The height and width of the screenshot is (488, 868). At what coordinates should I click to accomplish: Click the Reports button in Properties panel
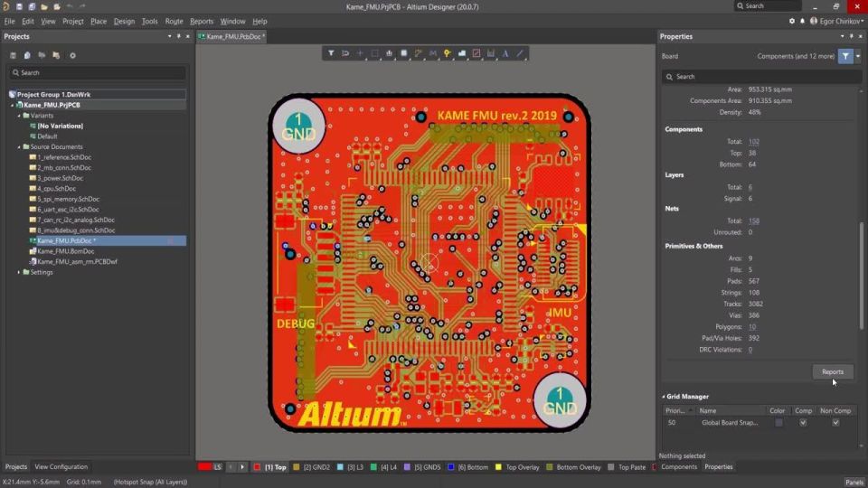[832, 371]
